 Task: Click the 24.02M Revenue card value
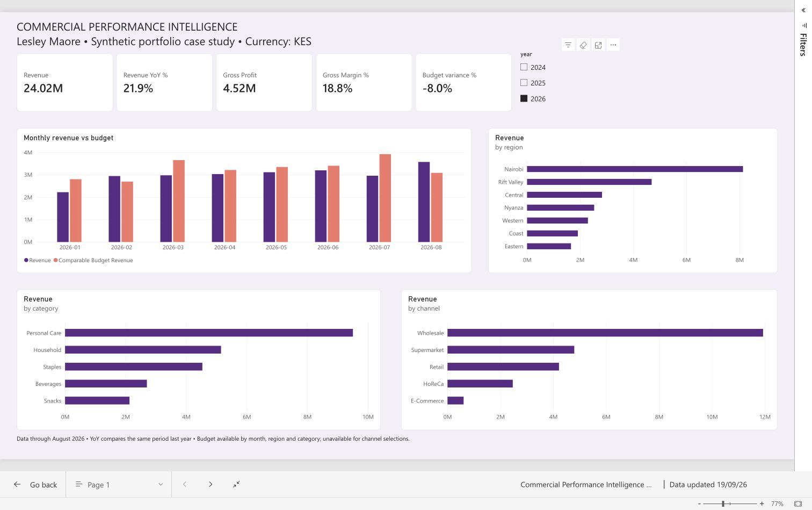pyautogui.click(x=43, y=88)
